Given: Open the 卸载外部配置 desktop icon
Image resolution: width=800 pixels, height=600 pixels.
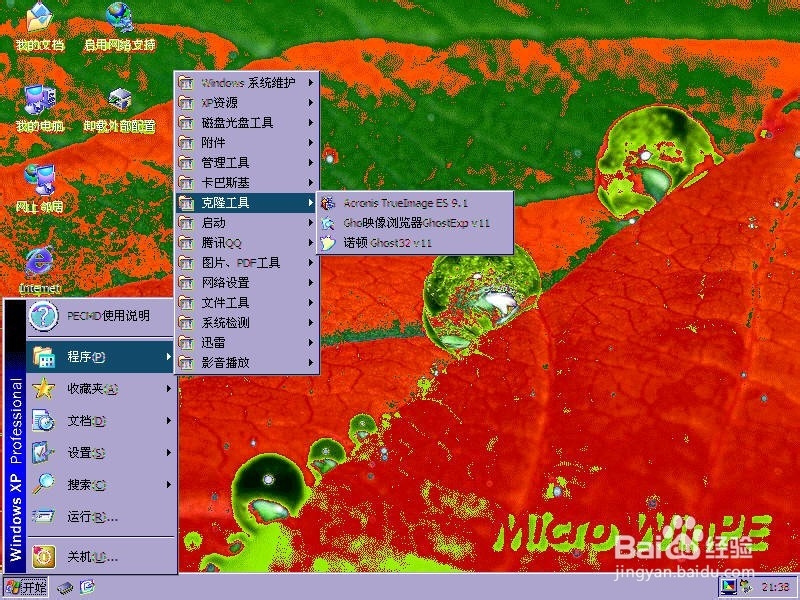Looking at the screenshot, I should click(x=120, y=108).
